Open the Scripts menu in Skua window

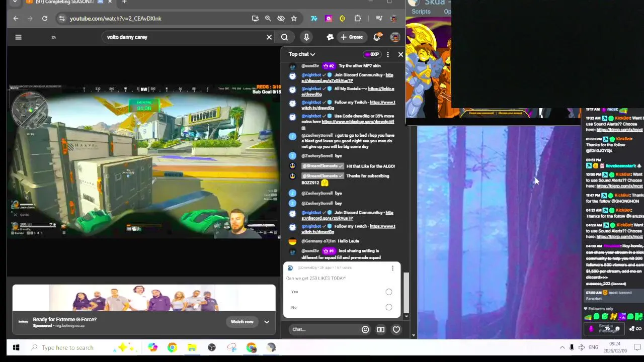click(x=421, y=12)
